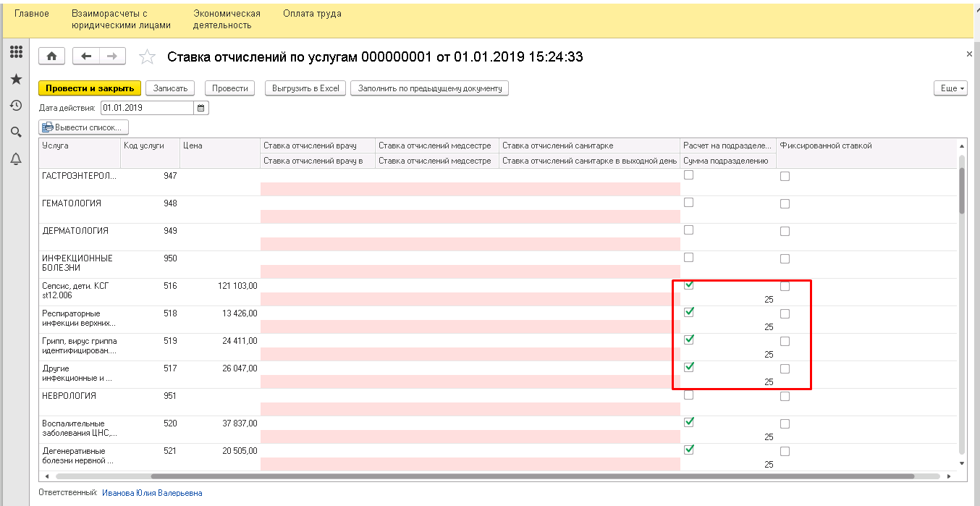Open Favorites star in left sidebar

coord(15,79)
